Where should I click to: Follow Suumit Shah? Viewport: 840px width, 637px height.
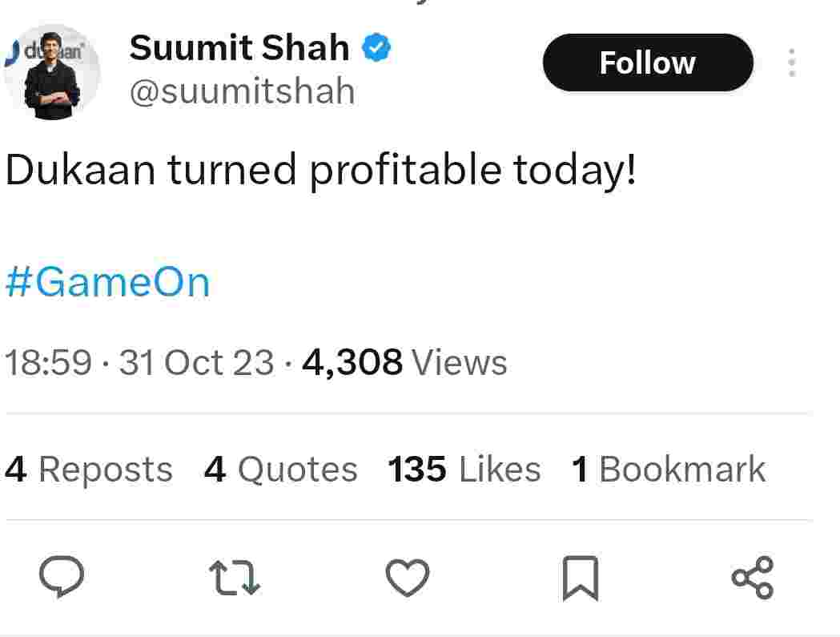(x=648, y=62)
